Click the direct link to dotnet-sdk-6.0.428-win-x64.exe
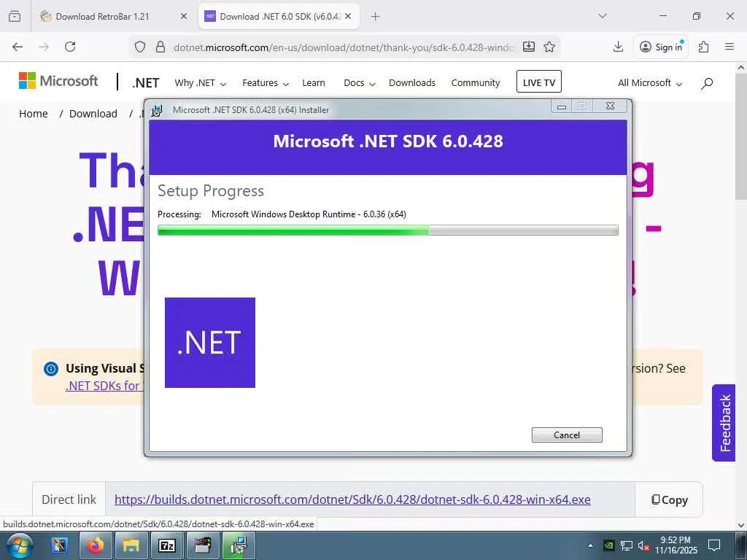Viewport: 747px width, 560px height. (x=352, y=499)
